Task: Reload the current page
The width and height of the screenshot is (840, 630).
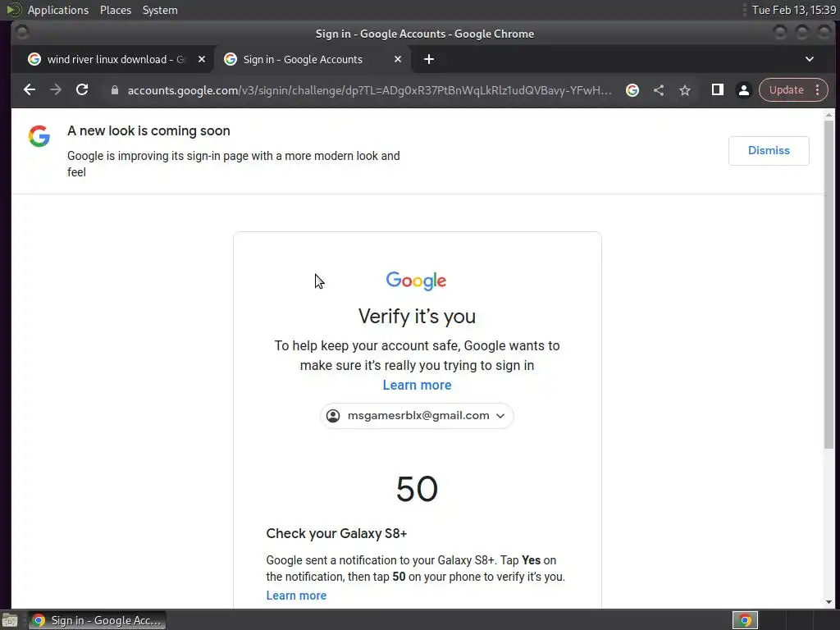Action: (82, 90)
